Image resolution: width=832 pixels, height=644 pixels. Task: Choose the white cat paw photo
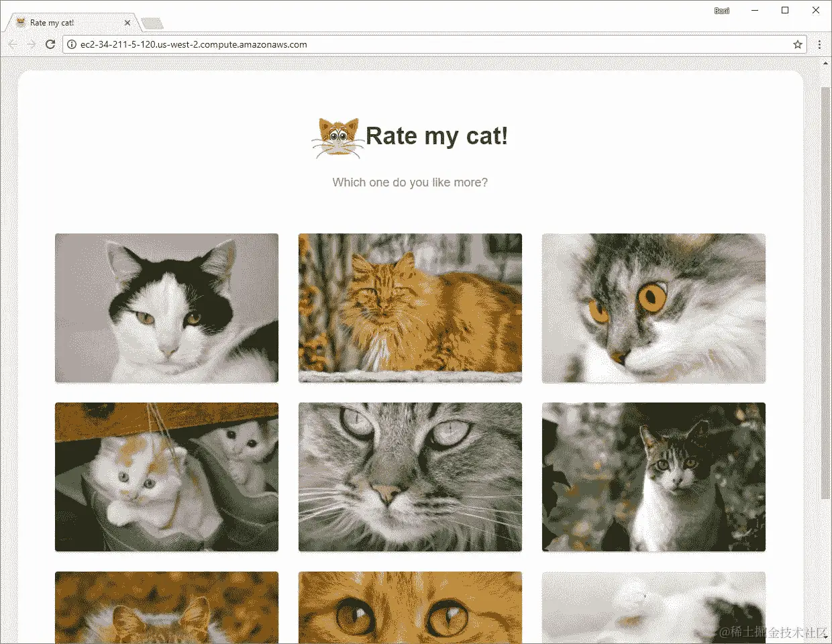coord(654,607)
